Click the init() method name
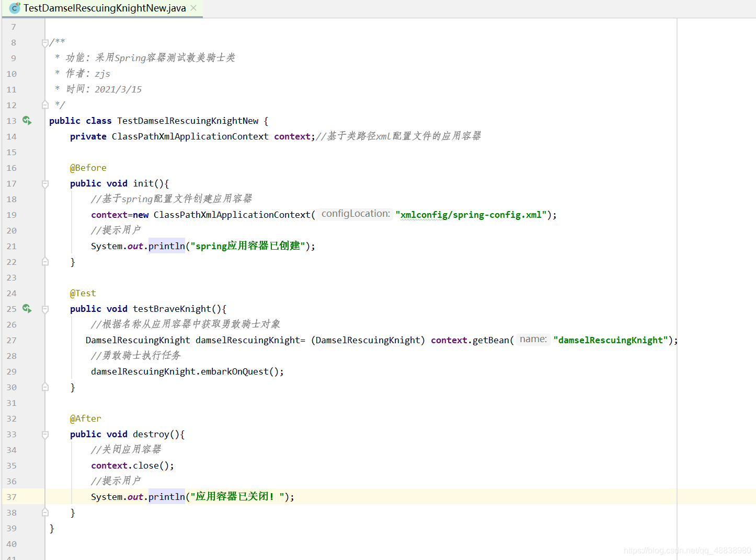Screen dimensions: 756x560 pyautogui.click(x=143, y=183)
